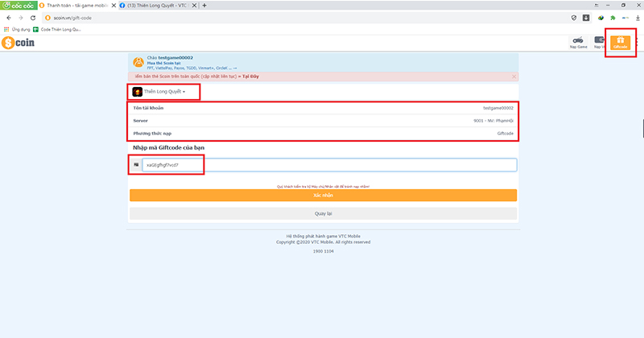This screenshot has width=644, height=338.
Task: Click Mua thẻ Scoin tại text
Action: tap(164, 64)
